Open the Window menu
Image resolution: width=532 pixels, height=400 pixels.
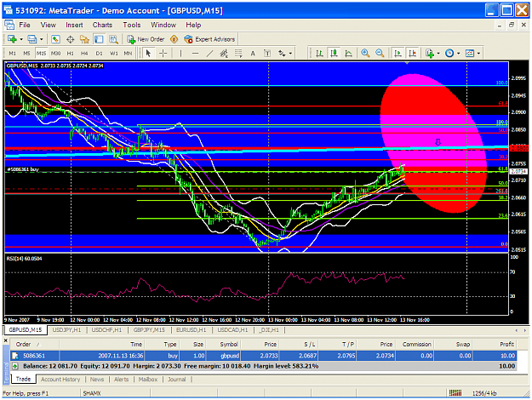click(163, 25)
